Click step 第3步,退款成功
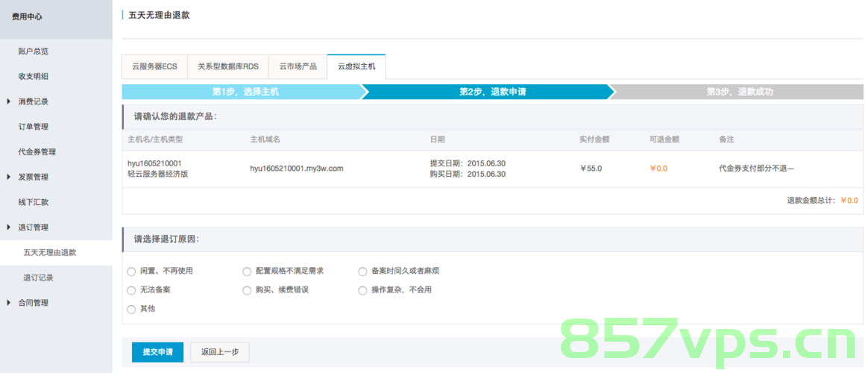The width and height of the screenshot is (868, 373). [x=740, y=92]
